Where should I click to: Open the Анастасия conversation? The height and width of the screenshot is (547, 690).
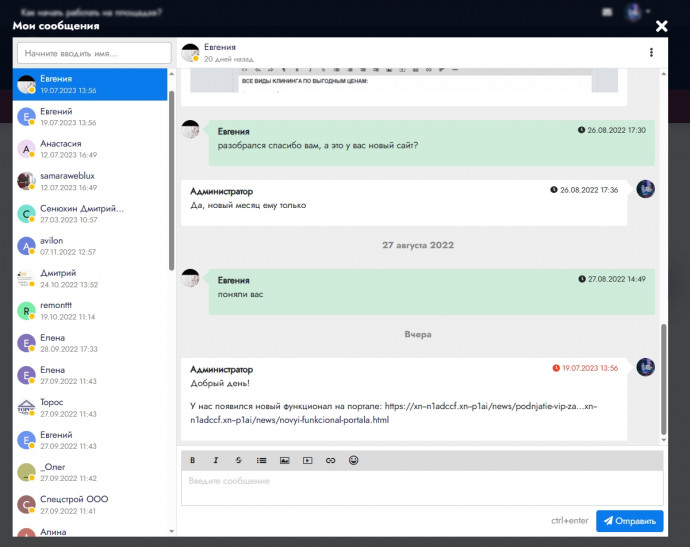coord(90,149)
